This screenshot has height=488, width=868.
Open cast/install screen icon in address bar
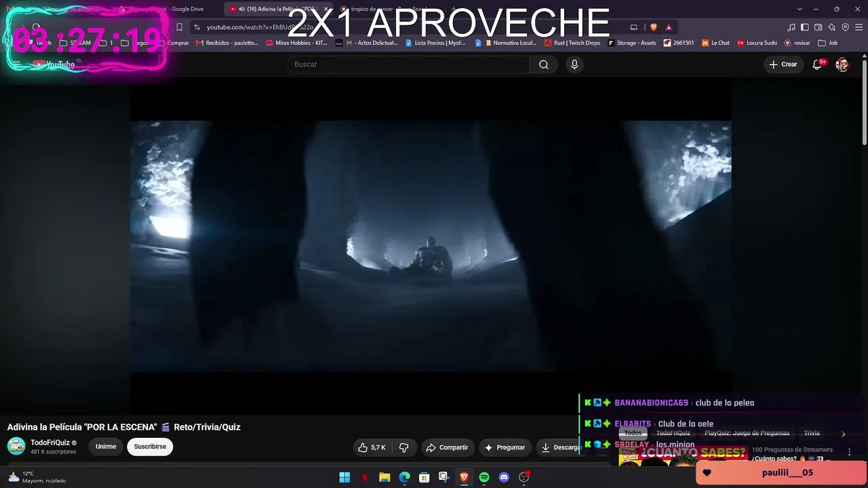coord(634,27)
